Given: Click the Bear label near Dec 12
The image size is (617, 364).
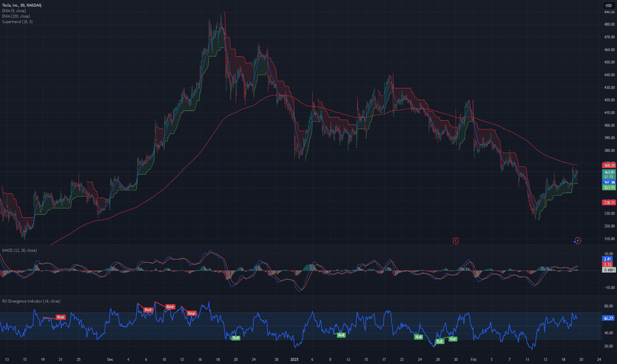Looking at the screenshot, I should (x=191, y=313).
